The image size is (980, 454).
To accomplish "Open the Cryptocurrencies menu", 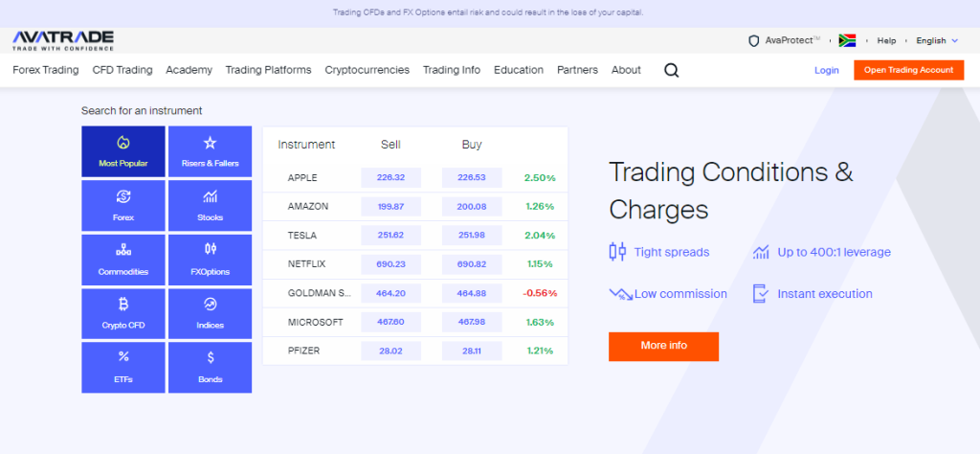I will click(367, 70).
